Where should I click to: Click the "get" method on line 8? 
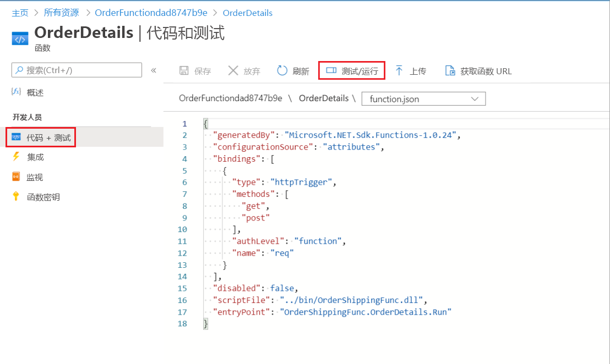[x=253, y=206]
